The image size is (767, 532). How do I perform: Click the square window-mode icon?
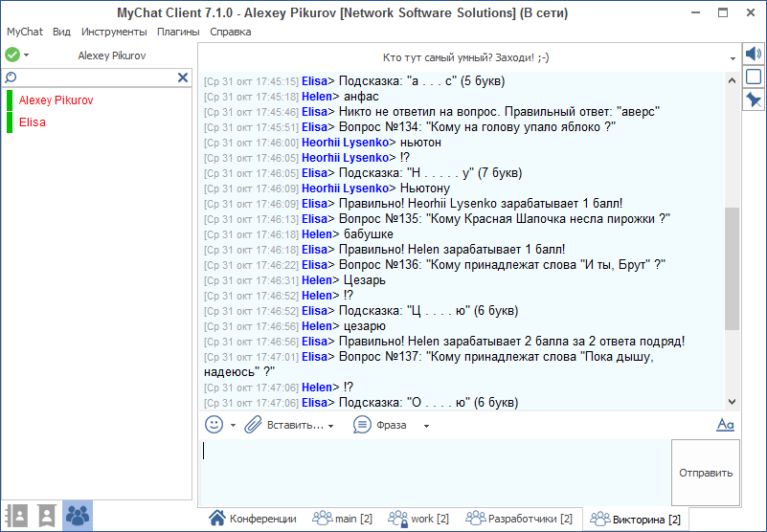(754, 77)
